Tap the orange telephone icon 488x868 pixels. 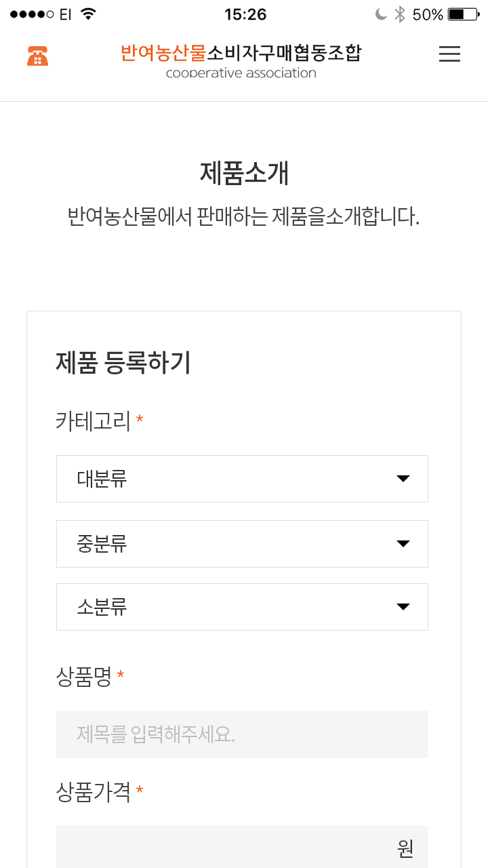[x=38, y=56]
